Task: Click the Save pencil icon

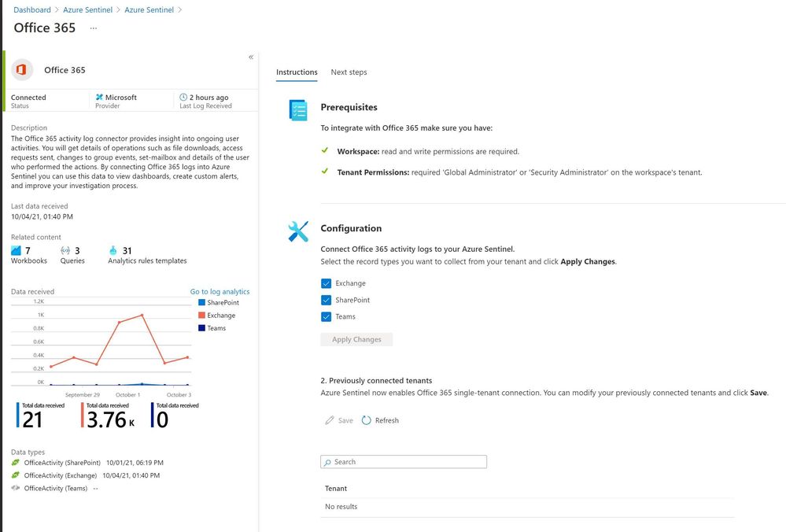Action: (330, 420)
